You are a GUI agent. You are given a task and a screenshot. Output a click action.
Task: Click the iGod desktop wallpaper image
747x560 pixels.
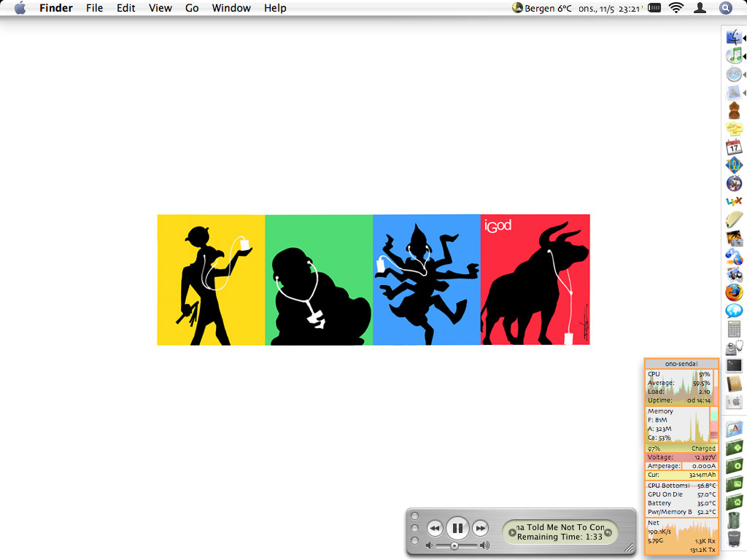pyautogui.click(x=373, y=279)
